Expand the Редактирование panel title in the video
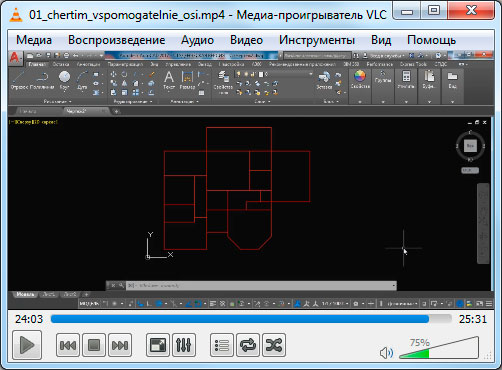Screen dimensions: 502x370 point(133,101)
